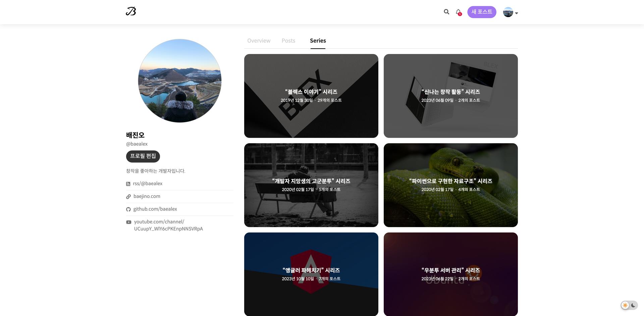Viewport: 644px width, 316px height.
Task: Open search with the magnifier icon
Action: [446, 12]
